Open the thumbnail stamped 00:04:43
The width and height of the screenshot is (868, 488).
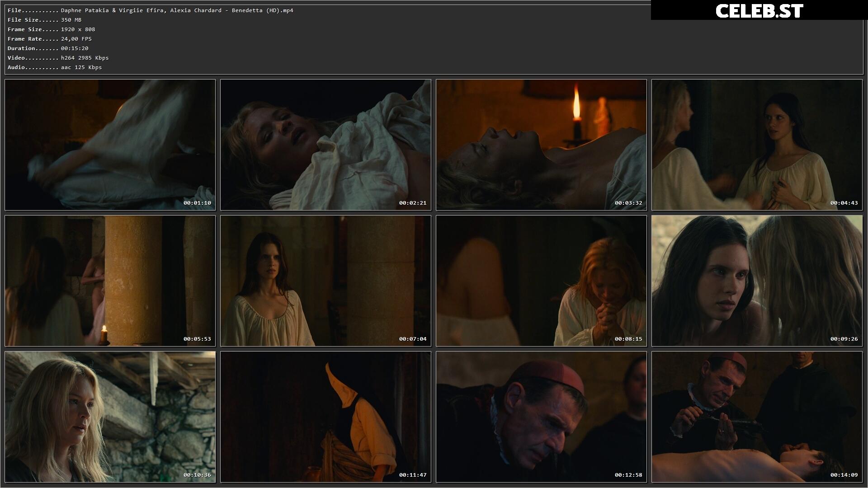coord(757,145)
